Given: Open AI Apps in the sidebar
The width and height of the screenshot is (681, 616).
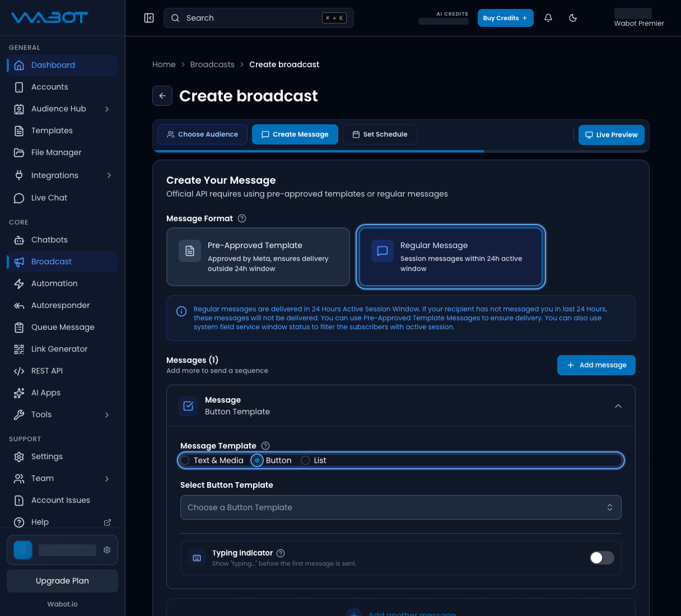Looking at the screenshot, I should [62, 393].
